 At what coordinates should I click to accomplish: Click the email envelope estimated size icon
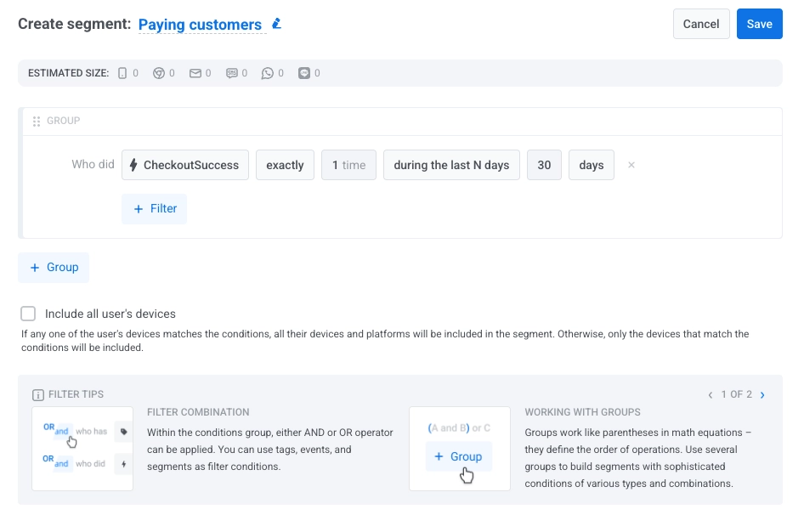pos(195,73)
